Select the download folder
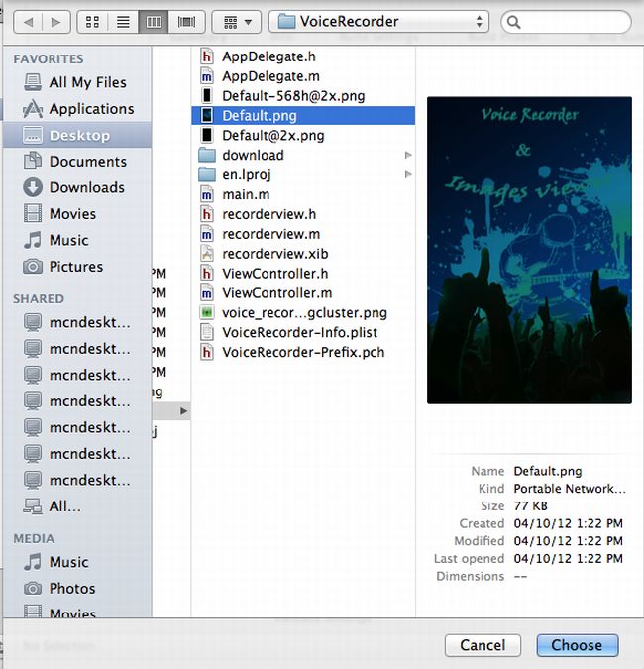The width and height of the screenshot is (644, 669). pos(303,155)
